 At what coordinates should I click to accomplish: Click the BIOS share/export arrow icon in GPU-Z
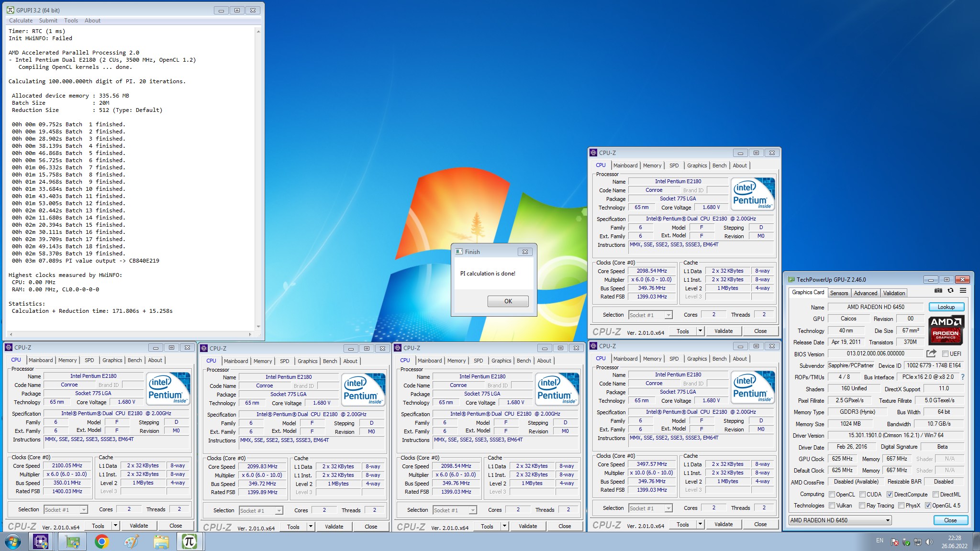pyautogui.click(x=931, y=353)
